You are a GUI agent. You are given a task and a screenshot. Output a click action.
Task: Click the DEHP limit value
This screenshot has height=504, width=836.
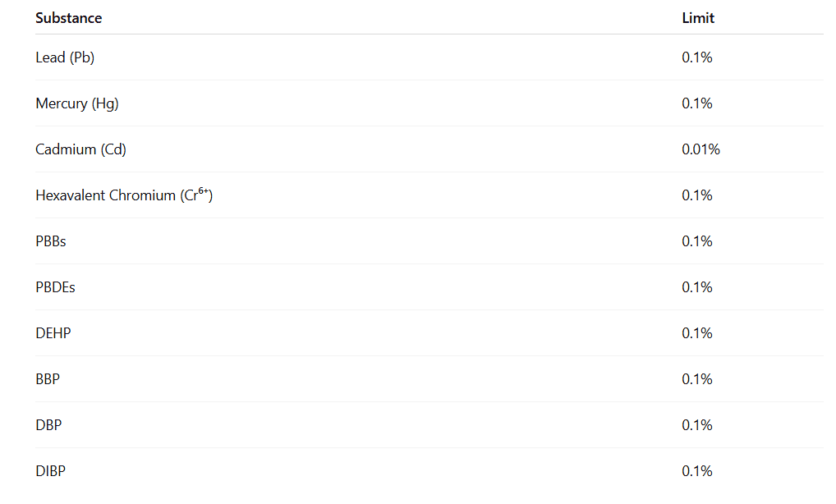[697, 333]
